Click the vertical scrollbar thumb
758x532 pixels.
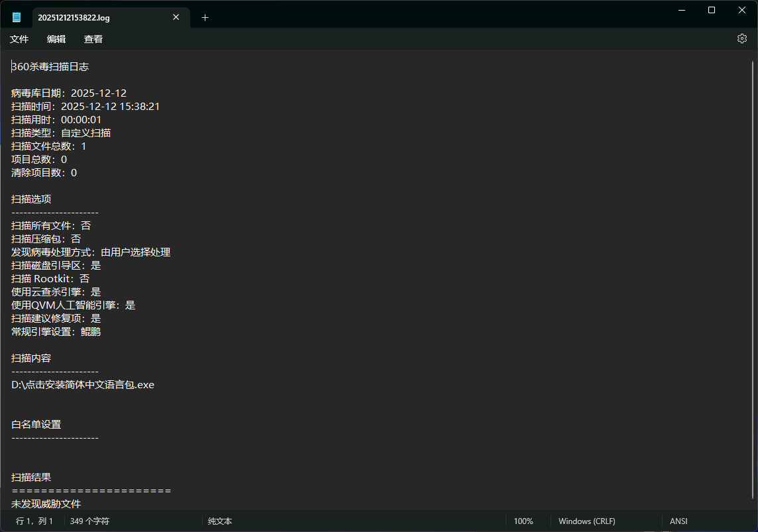[x=753, y=280]
